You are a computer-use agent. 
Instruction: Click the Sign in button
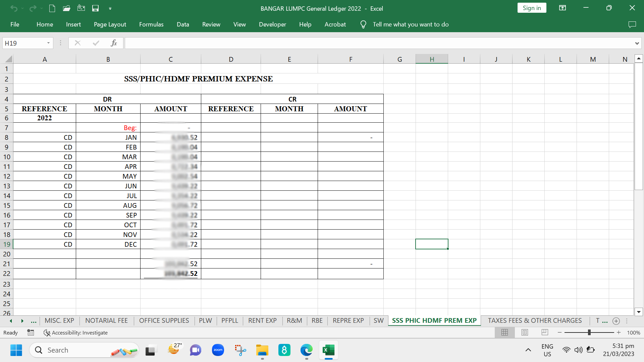(x=532, y=8)
